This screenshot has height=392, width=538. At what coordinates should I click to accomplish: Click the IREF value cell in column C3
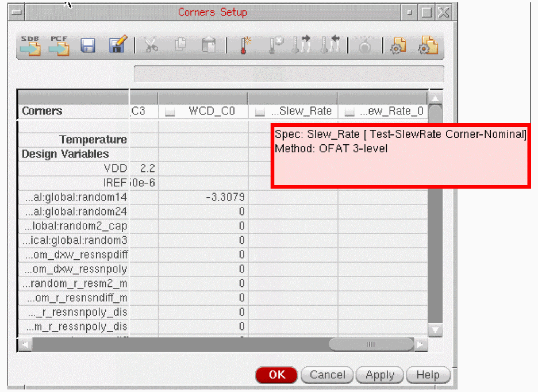point(144,183)
